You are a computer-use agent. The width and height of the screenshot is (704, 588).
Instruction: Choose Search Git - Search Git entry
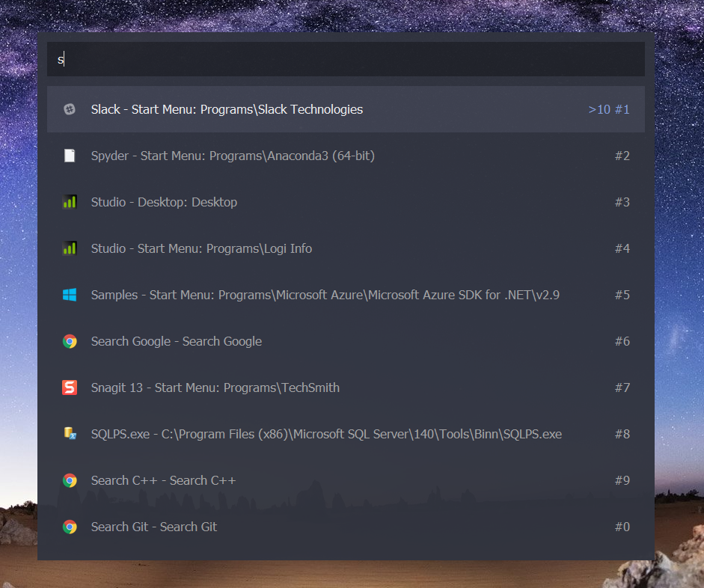(346, 527)
